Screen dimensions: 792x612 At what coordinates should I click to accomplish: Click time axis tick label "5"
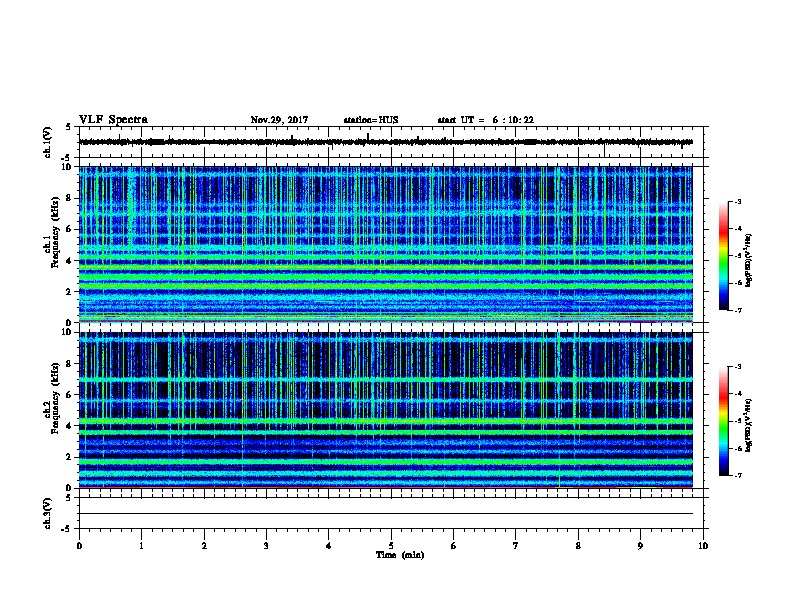point(391,545)
